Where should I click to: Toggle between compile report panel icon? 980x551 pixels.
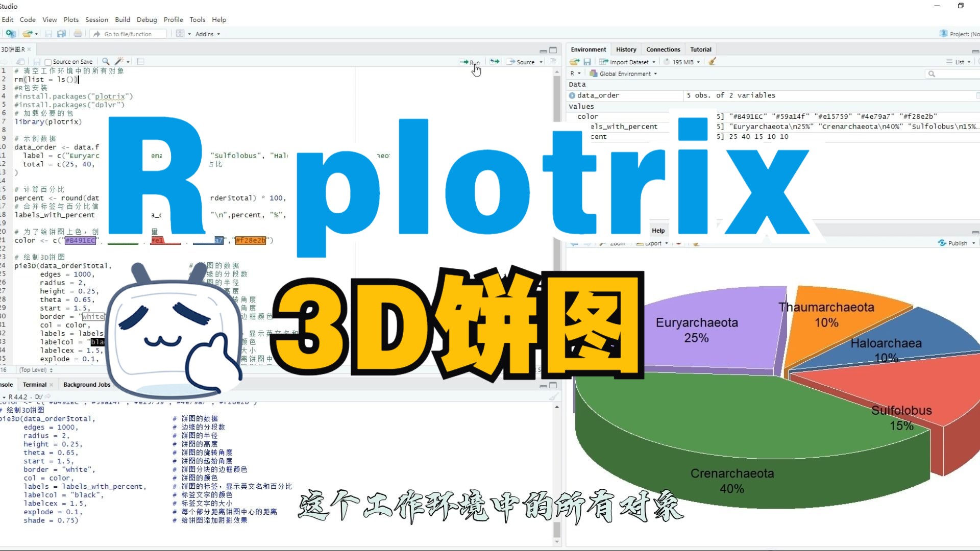(140, 61)
